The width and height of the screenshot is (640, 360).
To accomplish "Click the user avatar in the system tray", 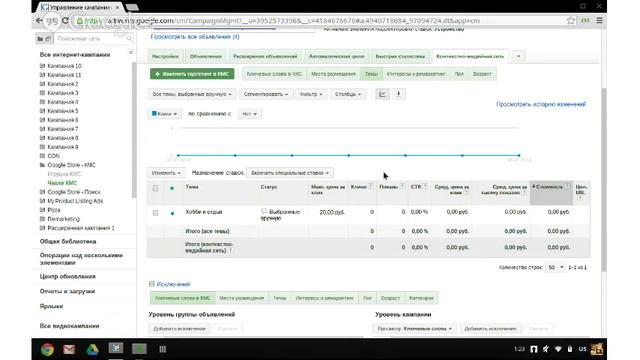I will (x=596, y=349).
